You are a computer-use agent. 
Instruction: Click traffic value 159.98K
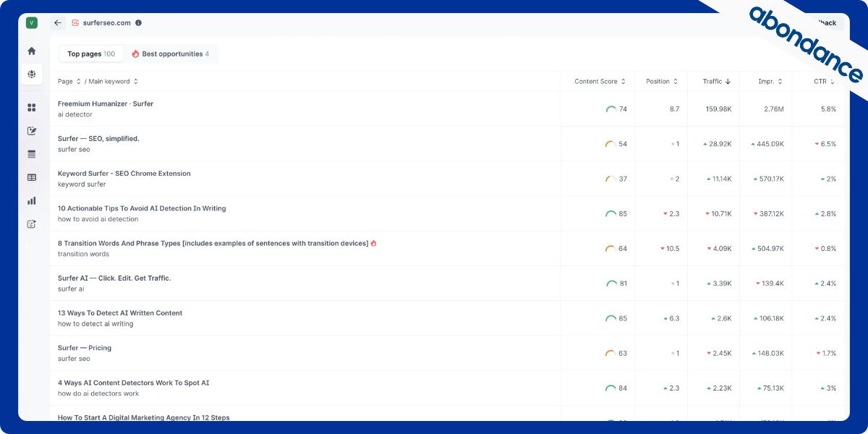tap(718, 109)
